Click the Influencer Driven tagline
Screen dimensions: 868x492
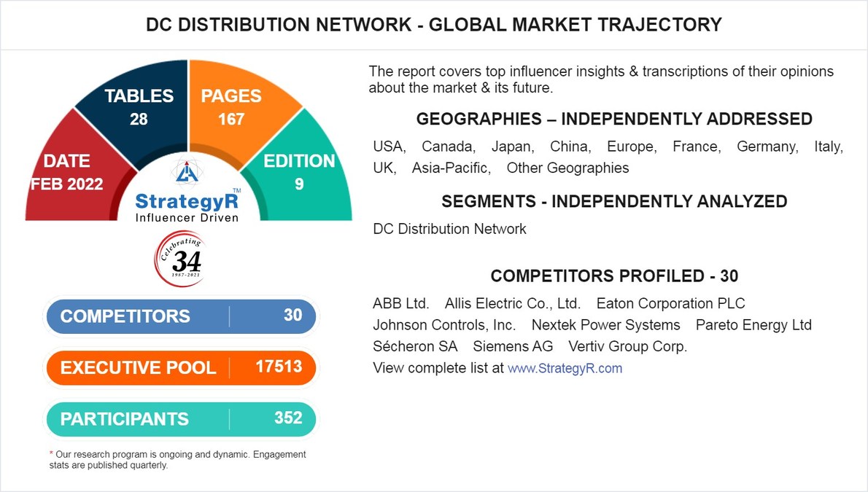[x=187, y=218]
